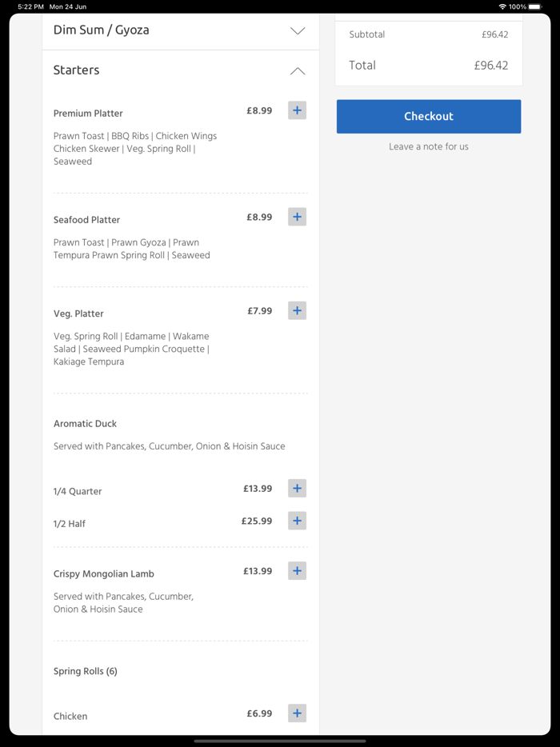560x747 pixels.
Task: Add 1/2 Half Aromatic Duck plus icon
Action: [x=297, y=521]
